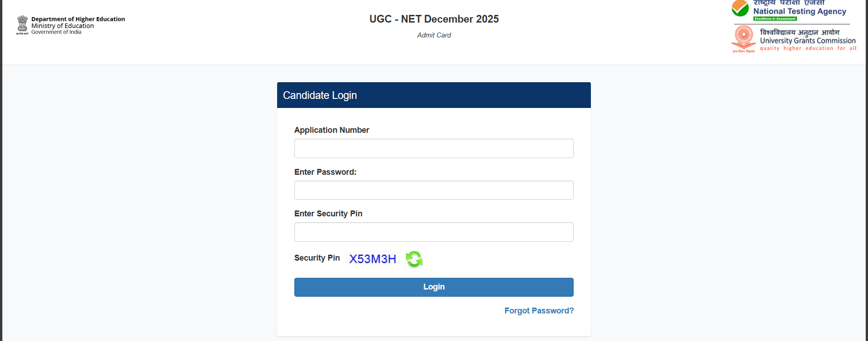Click the Department of Higher Education text
Screen dimensions: 868x341
(78, 19)
